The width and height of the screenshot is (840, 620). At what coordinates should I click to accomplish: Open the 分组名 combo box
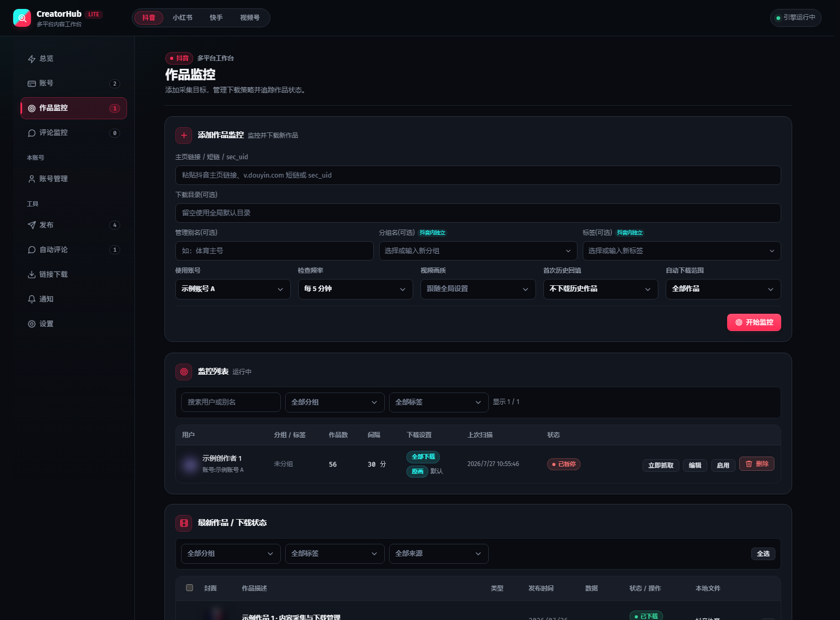478,251
